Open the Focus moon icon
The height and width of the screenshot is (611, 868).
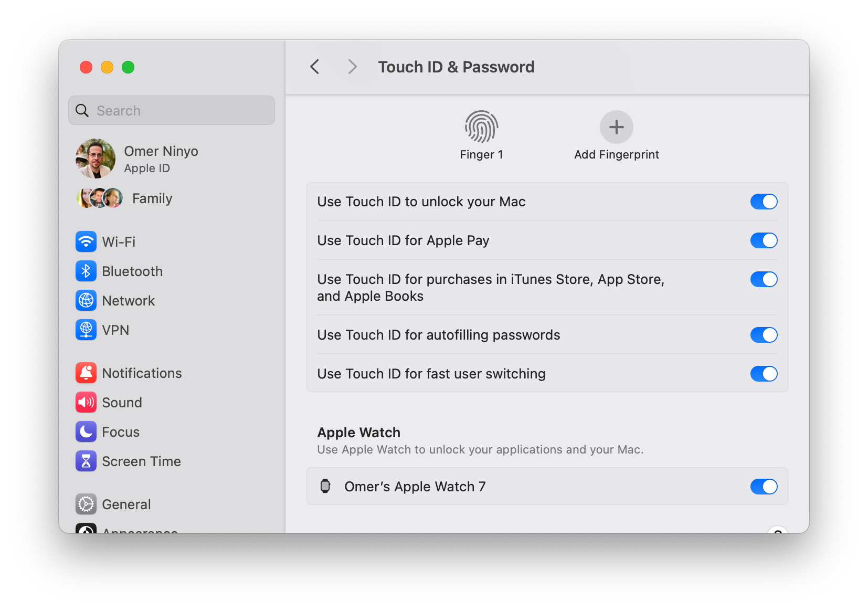[x=86, y=431]
